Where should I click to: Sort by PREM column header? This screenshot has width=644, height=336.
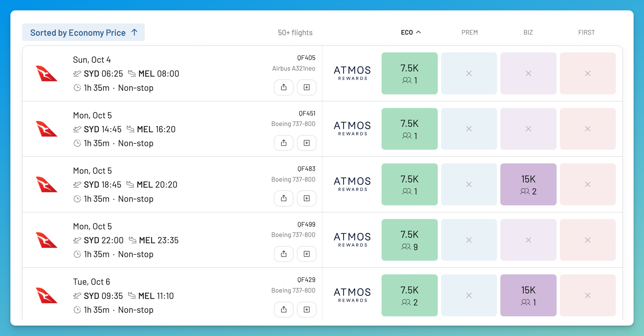tap(469, 32)
